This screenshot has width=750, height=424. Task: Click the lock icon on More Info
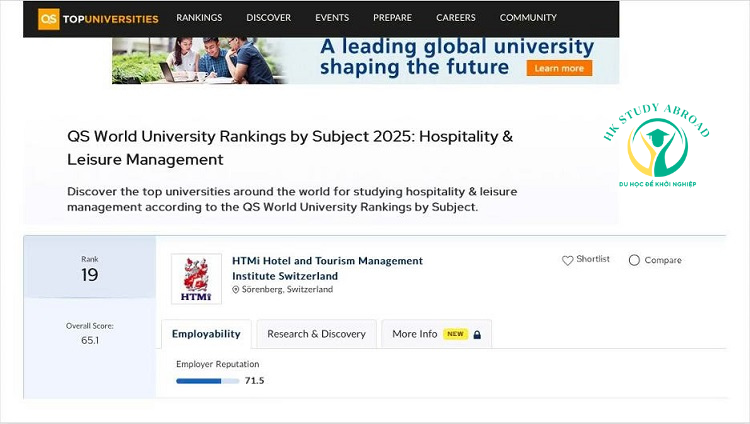(x=477, y=334)
